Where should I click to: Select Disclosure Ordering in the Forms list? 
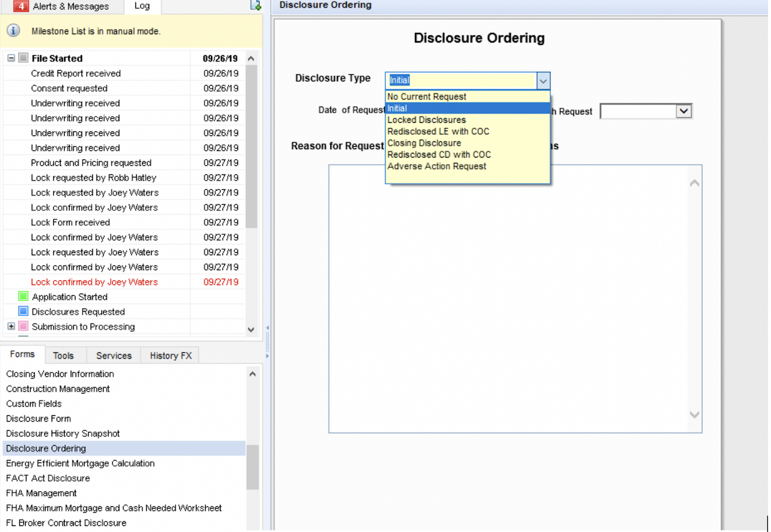(124, 448)
